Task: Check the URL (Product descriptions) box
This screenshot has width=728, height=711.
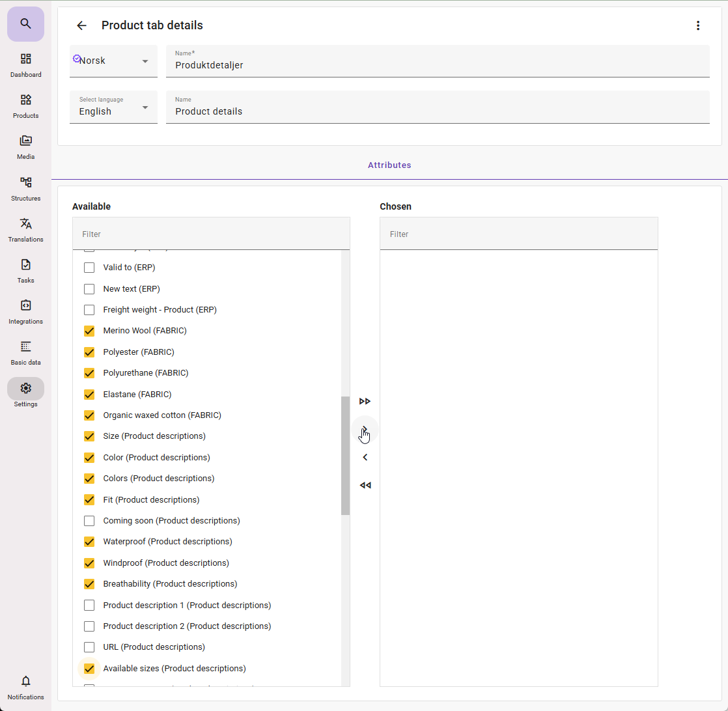Action: point(89,647)
